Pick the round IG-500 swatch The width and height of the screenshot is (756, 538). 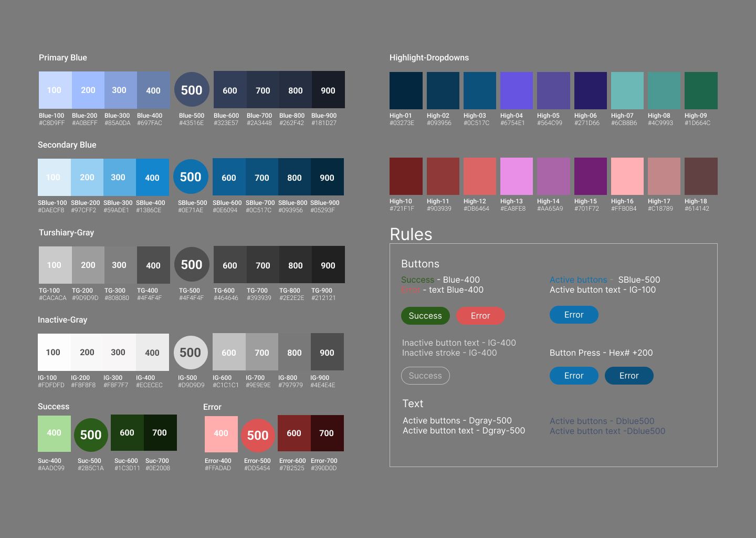pyautogui.click(x=191, y=353)
